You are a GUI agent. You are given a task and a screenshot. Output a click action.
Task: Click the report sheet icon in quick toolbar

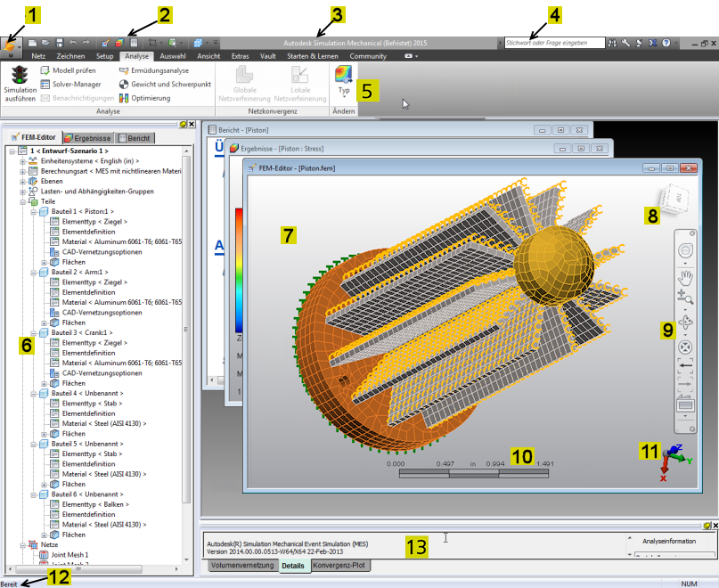134,43
